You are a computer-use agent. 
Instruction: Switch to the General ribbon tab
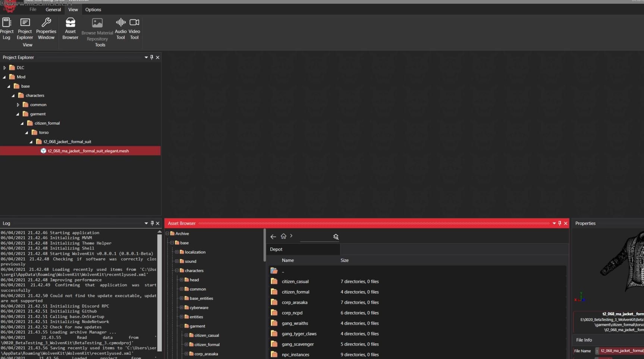53,10
